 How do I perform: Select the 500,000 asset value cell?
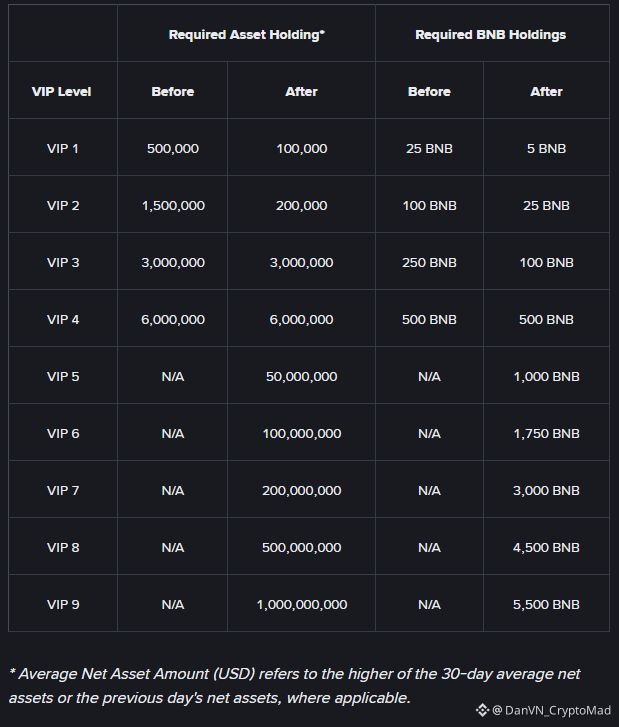pyautogui.click(x=173, y=149)
